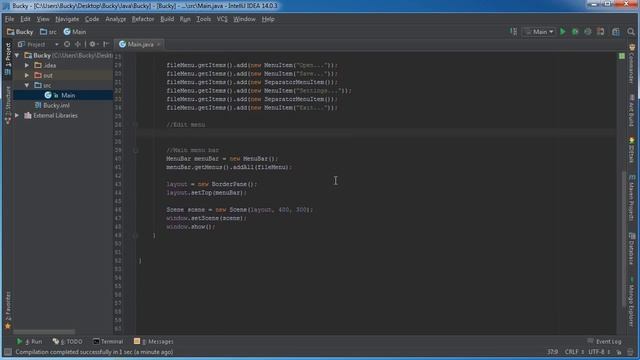
Task: Expand External Libraries node
Action: [x=17, y=116]
